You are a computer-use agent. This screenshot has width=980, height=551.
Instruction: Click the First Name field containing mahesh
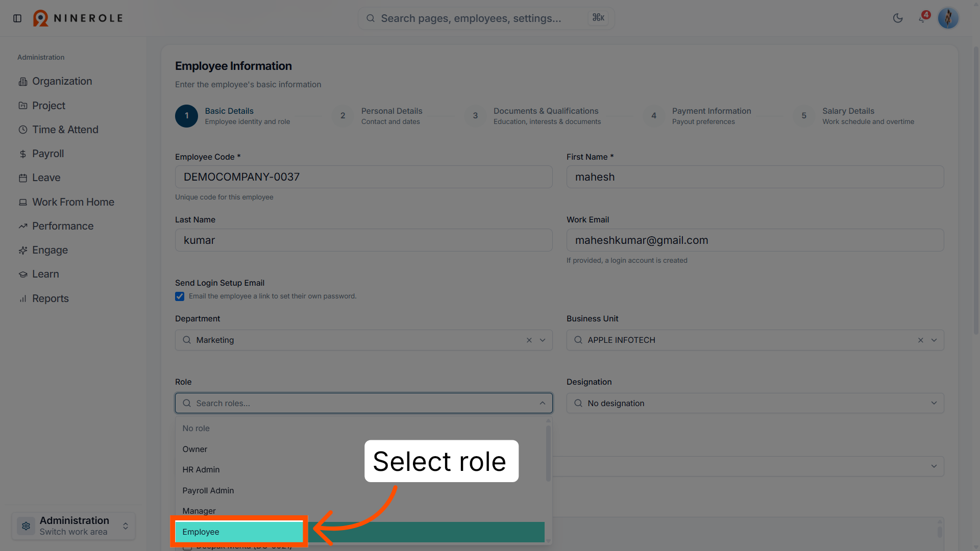[x=755, y=177]
